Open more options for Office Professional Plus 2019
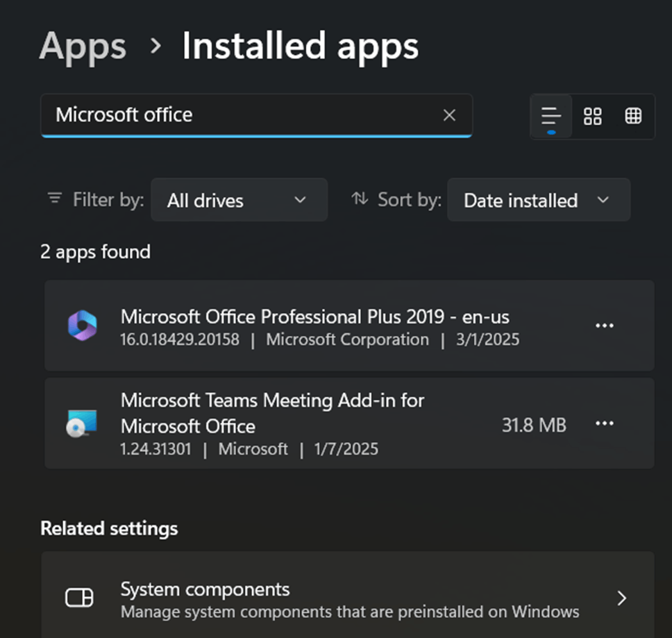The width and height of the screenshot is (672, 638). coord(604,326)
